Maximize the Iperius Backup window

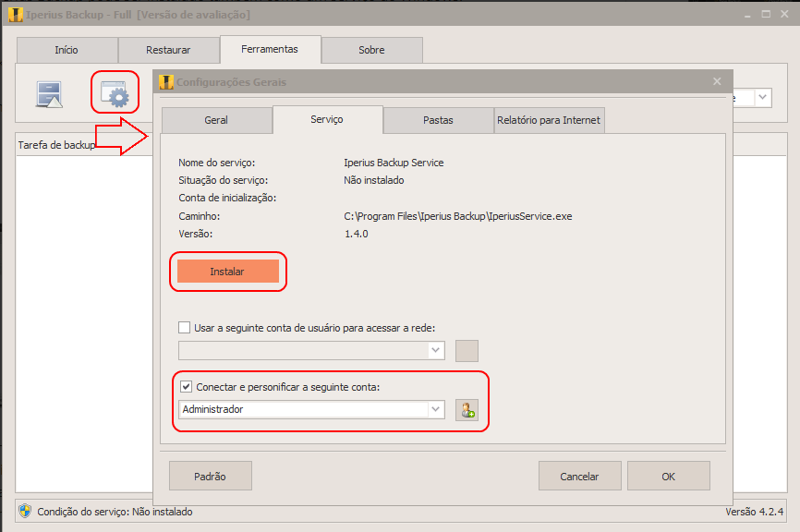[766, 14]
